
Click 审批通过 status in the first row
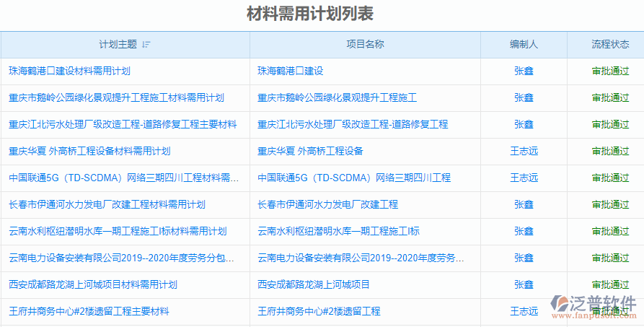[610, 71]
